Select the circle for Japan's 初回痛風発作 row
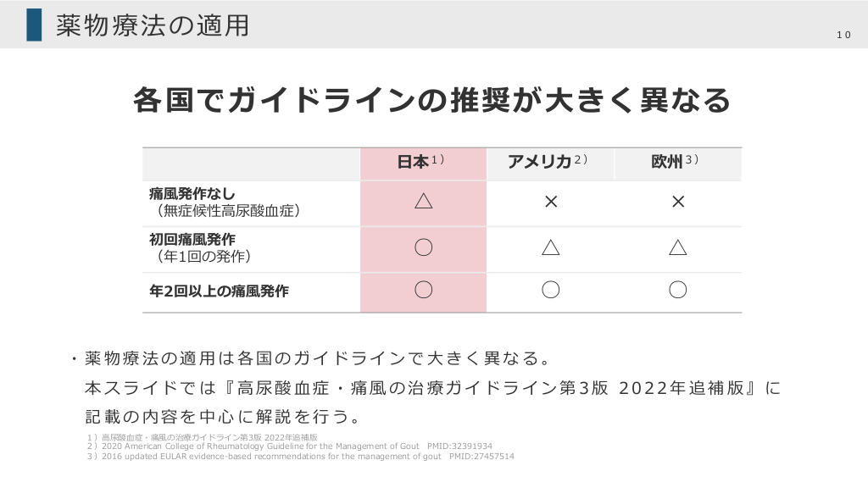868x488 pixels. pyautogui.click(x=424, y=247)
